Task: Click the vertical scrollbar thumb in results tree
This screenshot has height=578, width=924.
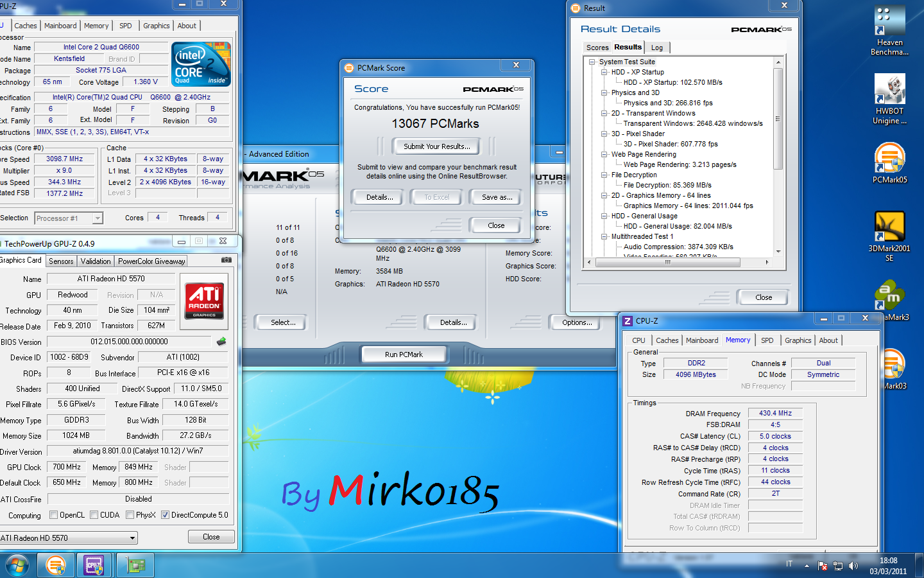Action: [778, 119]
